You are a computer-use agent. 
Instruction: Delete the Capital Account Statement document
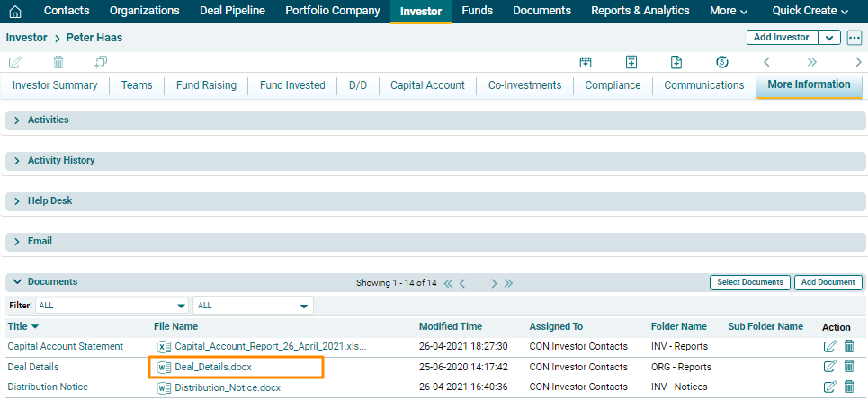[x=849, y=346]
